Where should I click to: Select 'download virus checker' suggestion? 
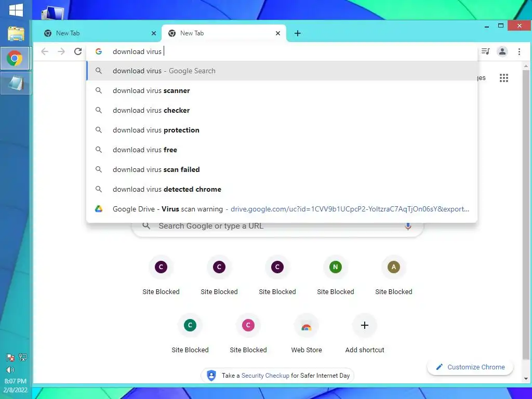click(x=282, y=110)
